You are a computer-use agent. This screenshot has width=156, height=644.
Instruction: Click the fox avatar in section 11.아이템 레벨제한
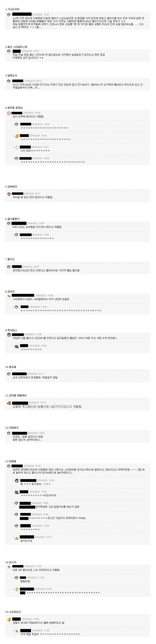click(x=9, y=403)
